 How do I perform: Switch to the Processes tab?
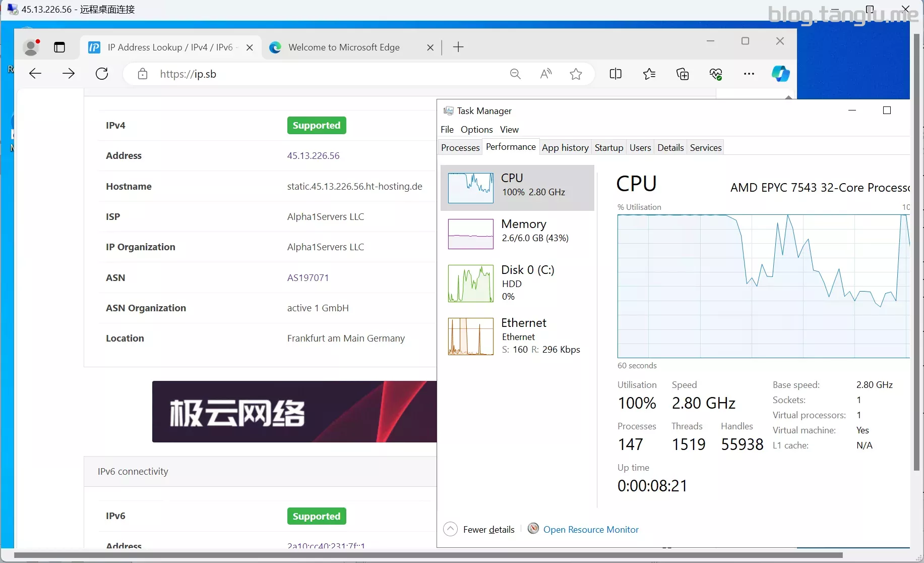(460, 148)
